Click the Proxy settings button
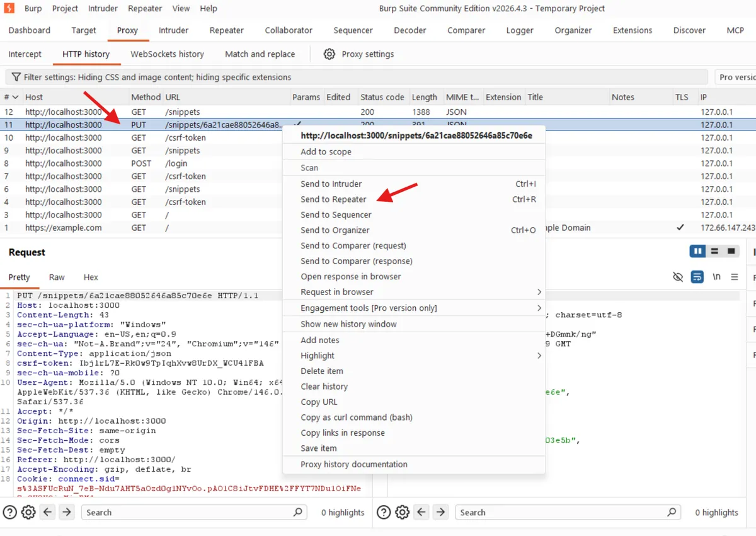Image resolution: width=756 pixels, height=536 pixels. (x=359, y=54)
